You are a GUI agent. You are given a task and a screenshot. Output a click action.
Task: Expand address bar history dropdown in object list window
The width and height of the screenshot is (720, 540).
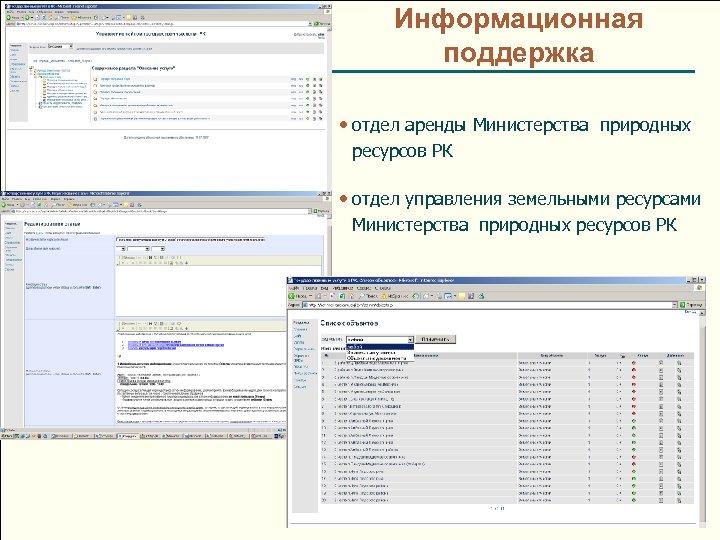point(675,305)
